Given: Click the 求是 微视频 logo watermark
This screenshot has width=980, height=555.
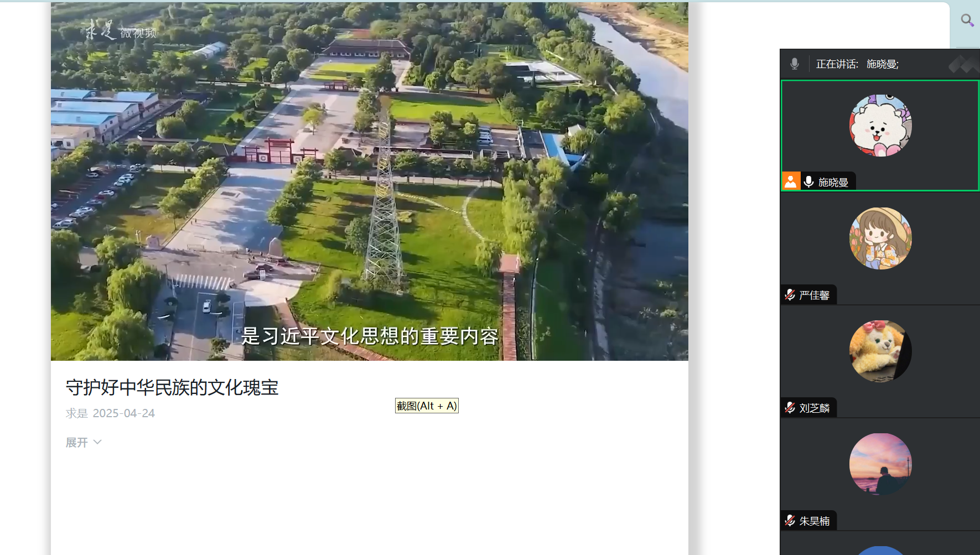Looking at the screenshot, I should click(x=121, y=31).
